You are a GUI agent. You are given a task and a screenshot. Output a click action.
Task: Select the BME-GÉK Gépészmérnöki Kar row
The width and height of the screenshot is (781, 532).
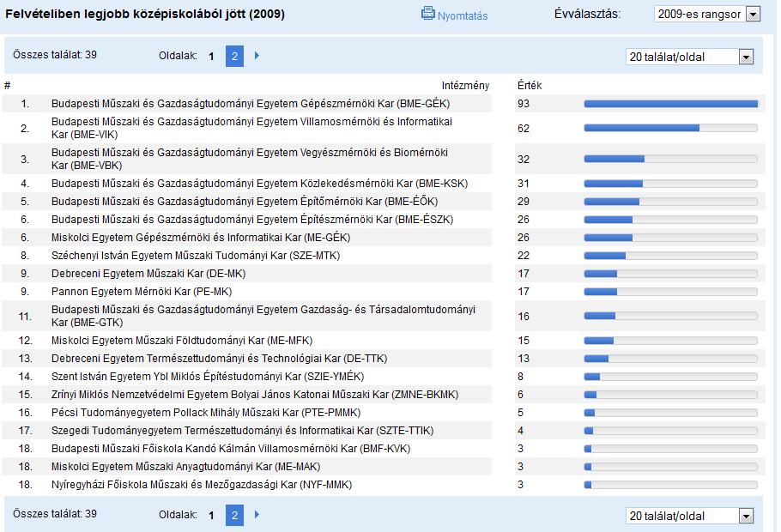(251, 104)
